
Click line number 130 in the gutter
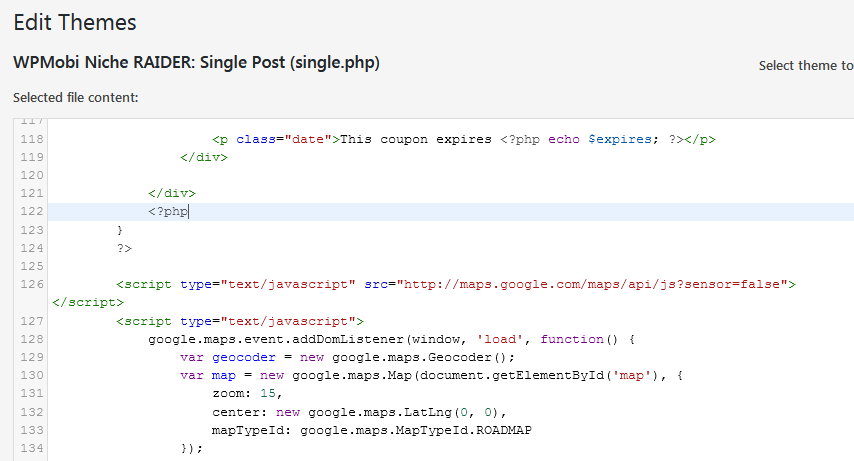tap(32, 375)
